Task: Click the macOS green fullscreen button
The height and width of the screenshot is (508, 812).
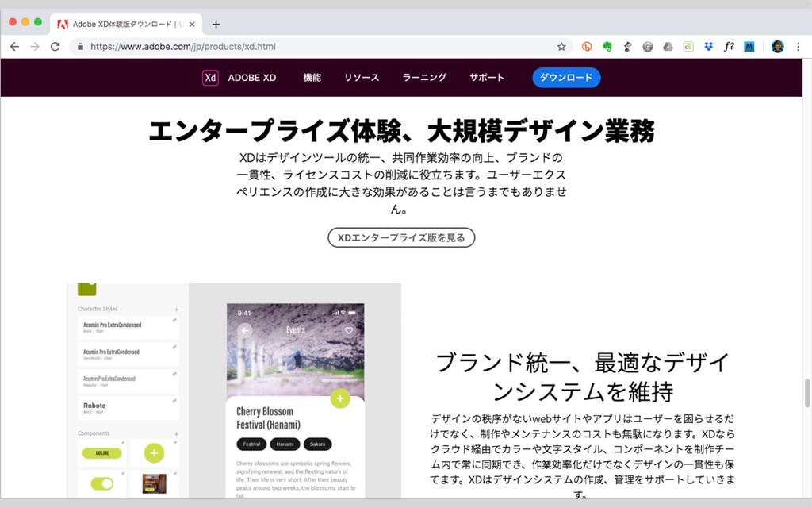Action: point(38,21)
